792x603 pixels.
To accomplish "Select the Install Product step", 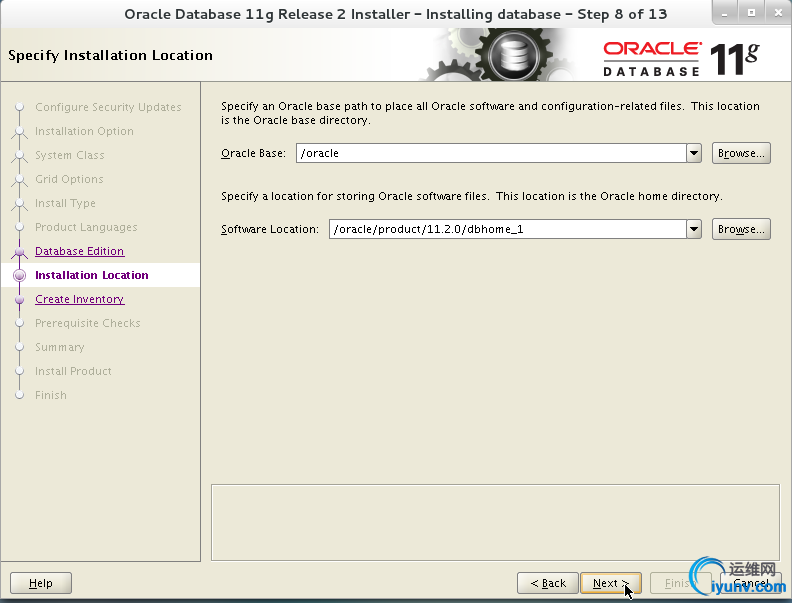I will tap(73, 371).
